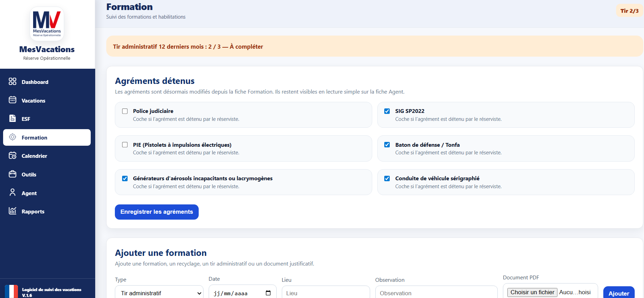The height and width of the screenshot is (298, 644).
Task: Click the Tir 2/3 badge
Action: click(x=630, y=11)
